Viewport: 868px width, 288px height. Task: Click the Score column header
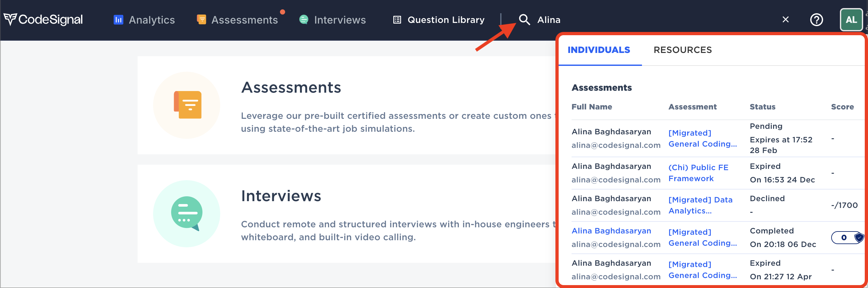click(x=842, y=107)
